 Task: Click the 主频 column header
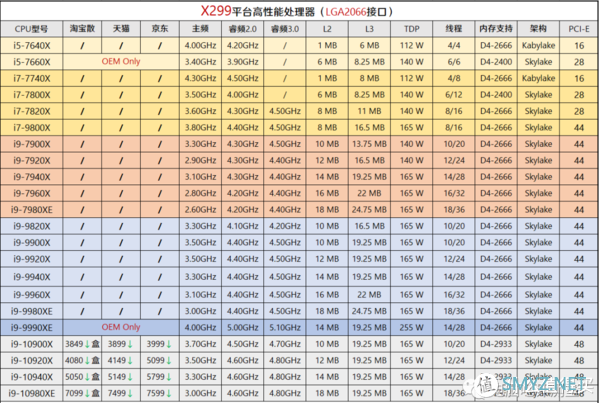point(200,28)
